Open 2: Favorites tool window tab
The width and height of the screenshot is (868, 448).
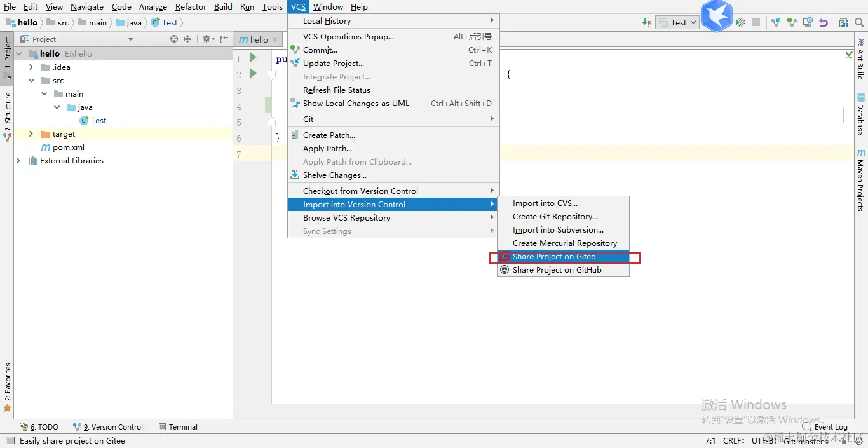(7, 387)
